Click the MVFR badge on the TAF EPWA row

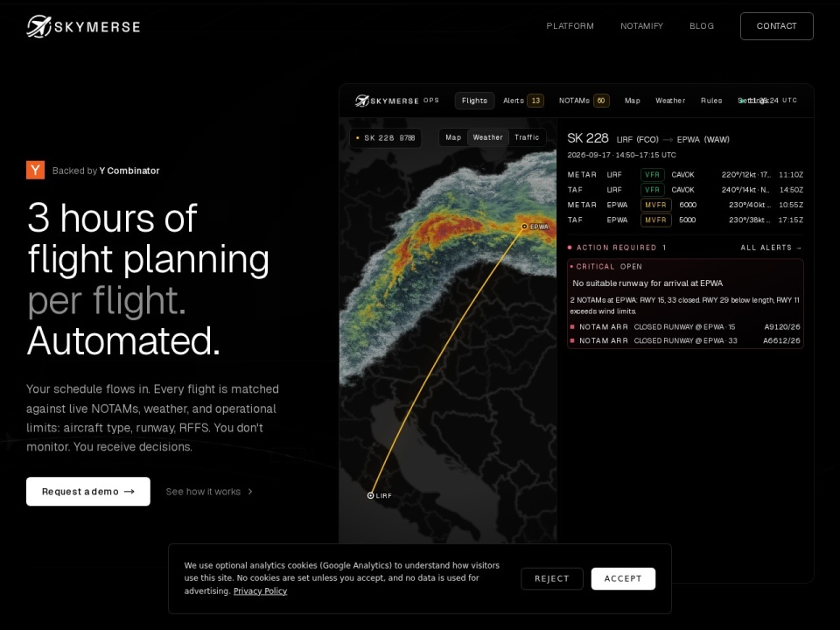click(655, 220)
